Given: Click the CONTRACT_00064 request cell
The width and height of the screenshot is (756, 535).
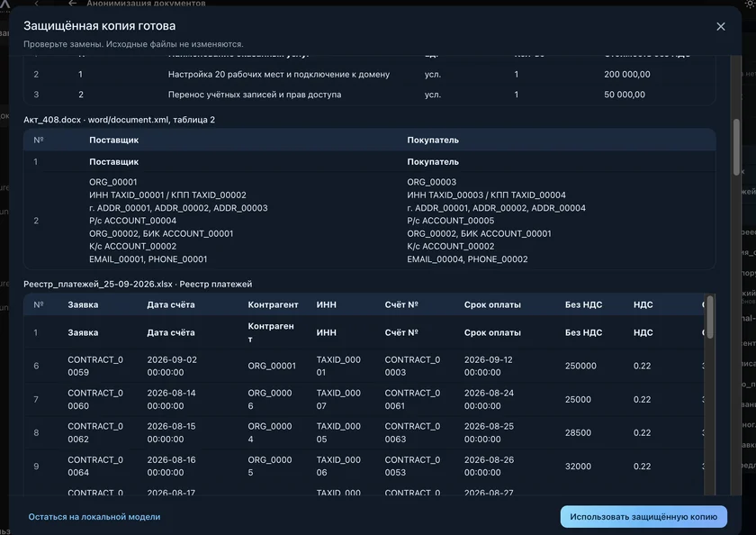Looking at the screenshot, I should (x=95, y=466).
